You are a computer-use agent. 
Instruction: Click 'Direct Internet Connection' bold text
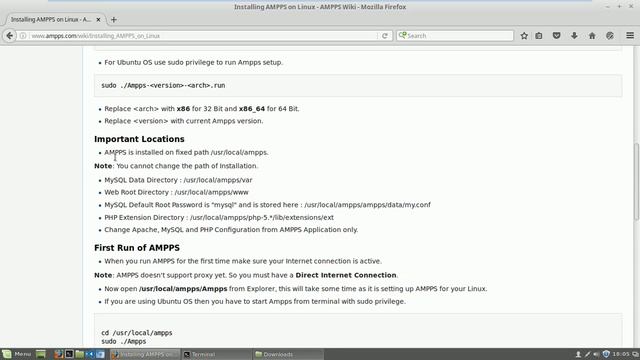[x=346, y=275]
